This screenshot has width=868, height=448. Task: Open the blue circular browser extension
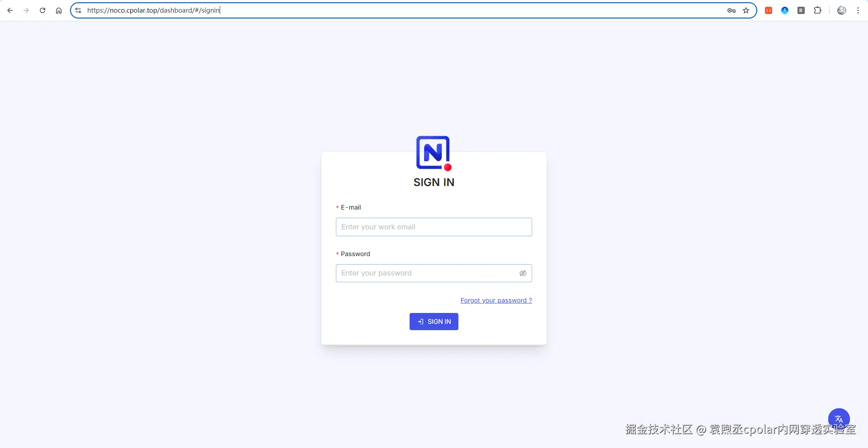click(785, 10)
